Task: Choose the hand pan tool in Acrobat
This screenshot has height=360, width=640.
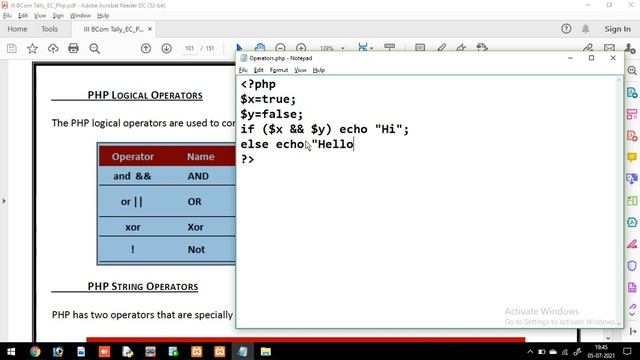Action: click(x=260, y=47)
